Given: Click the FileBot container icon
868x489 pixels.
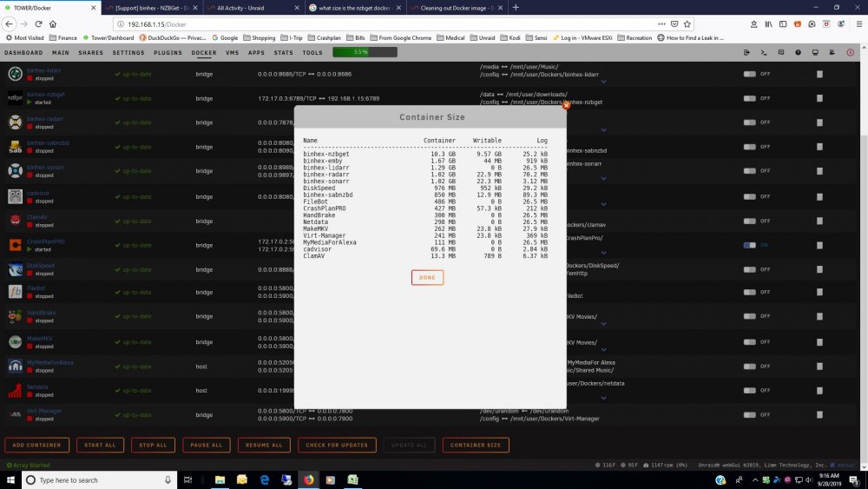Looking at the screenshot, I should 15,292.
